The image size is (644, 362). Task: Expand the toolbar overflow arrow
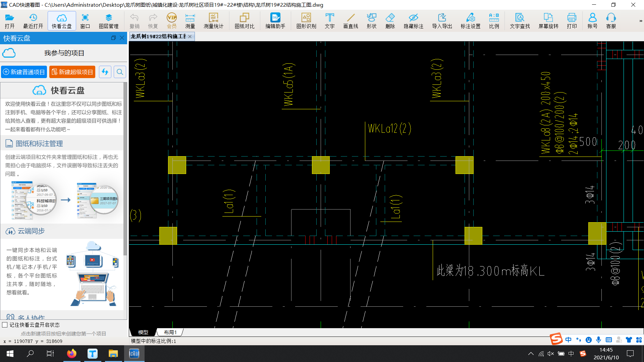(641, 21)
